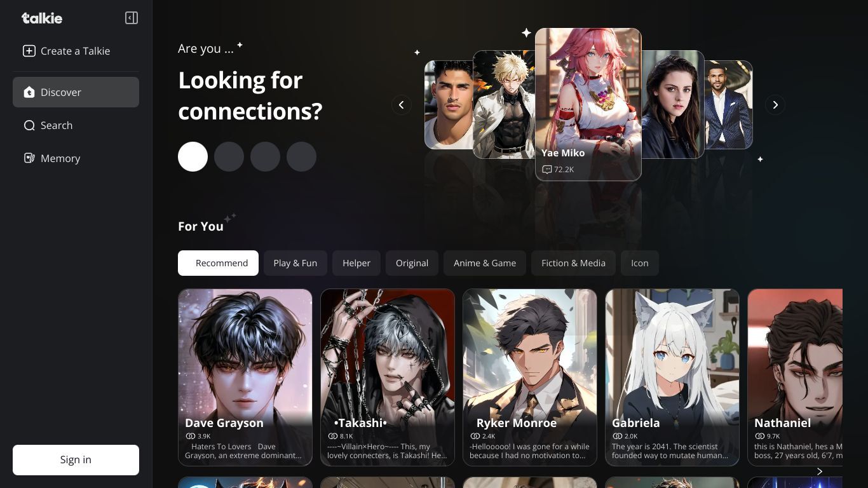
Task: Collapse the sidebar with the panel icon
Action: pyautogui.click(x=132, y=18)
